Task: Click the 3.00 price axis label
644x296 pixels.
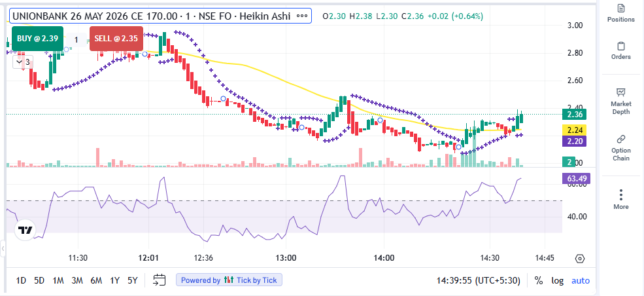Action: pyautogui.click(x=574, y=26)
